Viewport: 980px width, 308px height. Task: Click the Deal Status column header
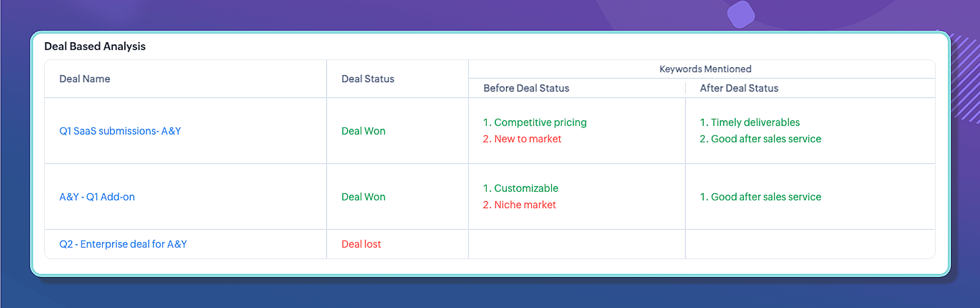[x=368, y=79]
